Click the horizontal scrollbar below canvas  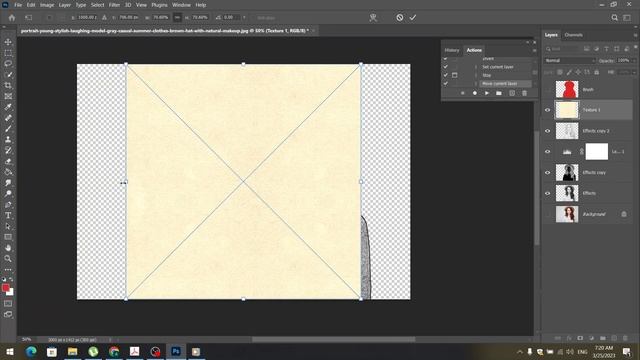coord(333,339)
